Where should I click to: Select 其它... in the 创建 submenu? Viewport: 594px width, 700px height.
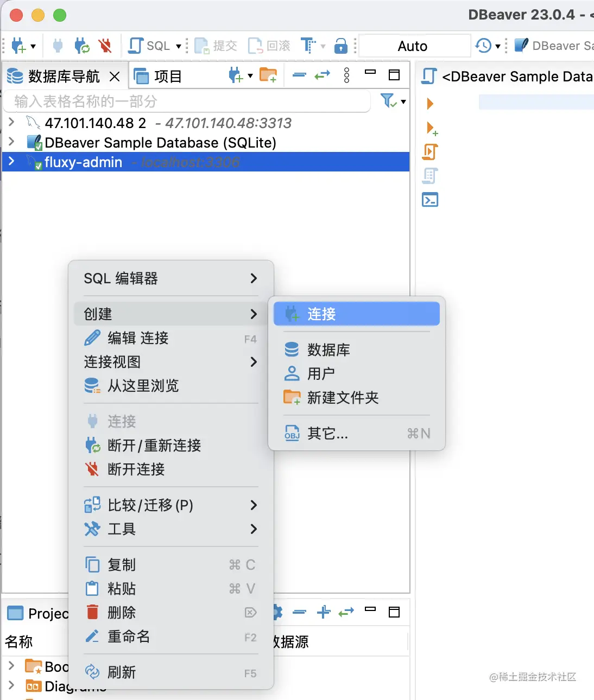click(x=357, y=434)
